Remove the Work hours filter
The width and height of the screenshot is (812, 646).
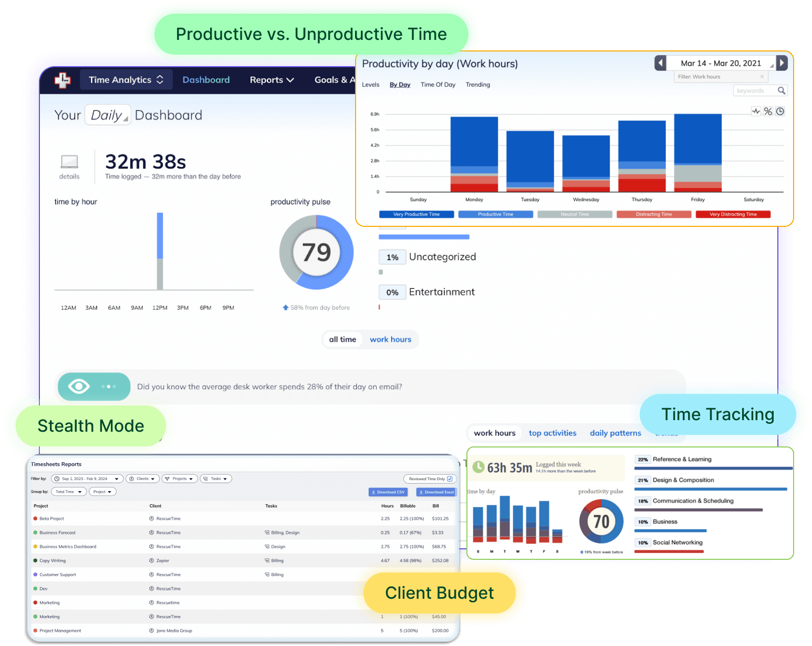[x=762, y=77]
